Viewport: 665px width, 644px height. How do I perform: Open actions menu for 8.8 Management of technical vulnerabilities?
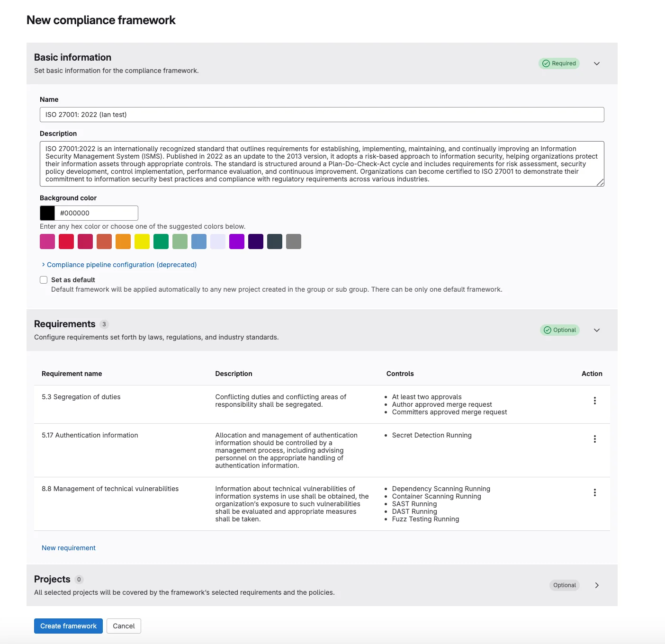point(594,492)
